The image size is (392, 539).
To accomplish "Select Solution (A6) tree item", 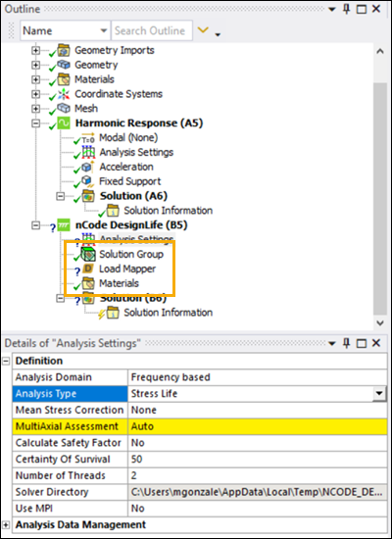I will [x=133, y=196].
